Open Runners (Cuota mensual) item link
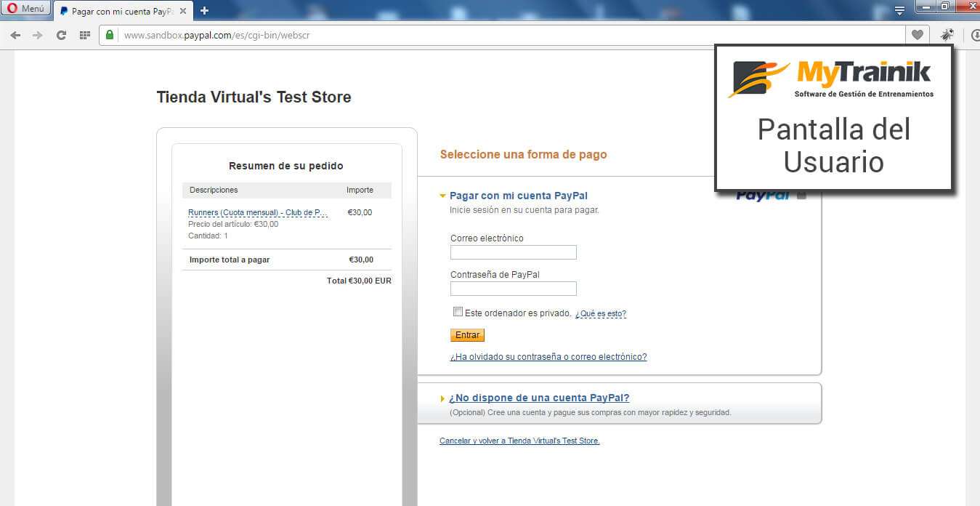Screen dimensions: 980x506 pyautogui.click(x=258, y=212)
